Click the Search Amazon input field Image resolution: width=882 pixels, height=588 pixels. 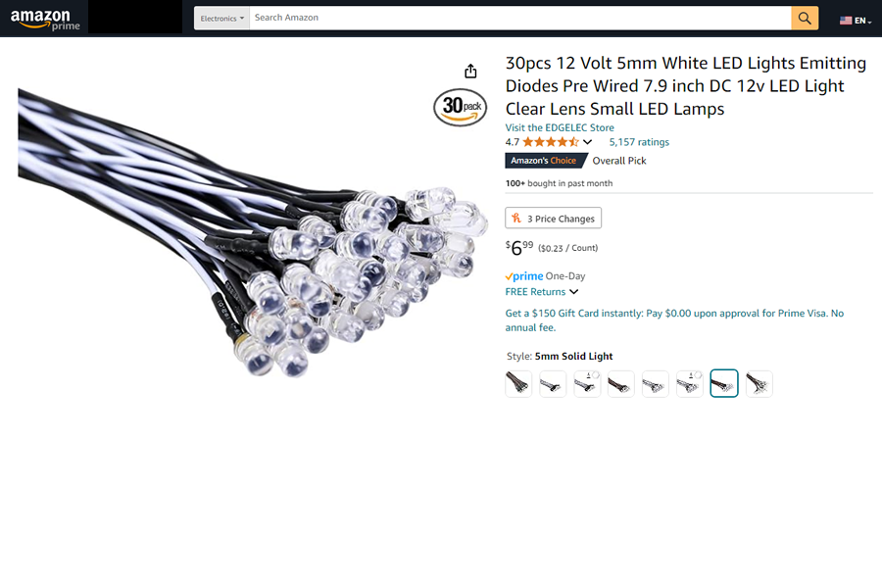(x=520, y=18)
